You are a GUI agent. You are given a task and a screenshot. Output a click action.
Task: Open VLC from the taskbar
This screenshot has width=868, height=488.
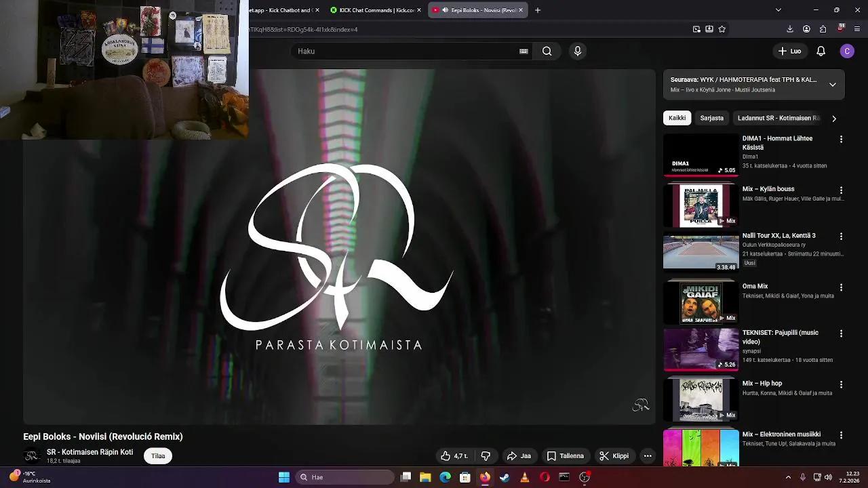[x=525, y=476]
